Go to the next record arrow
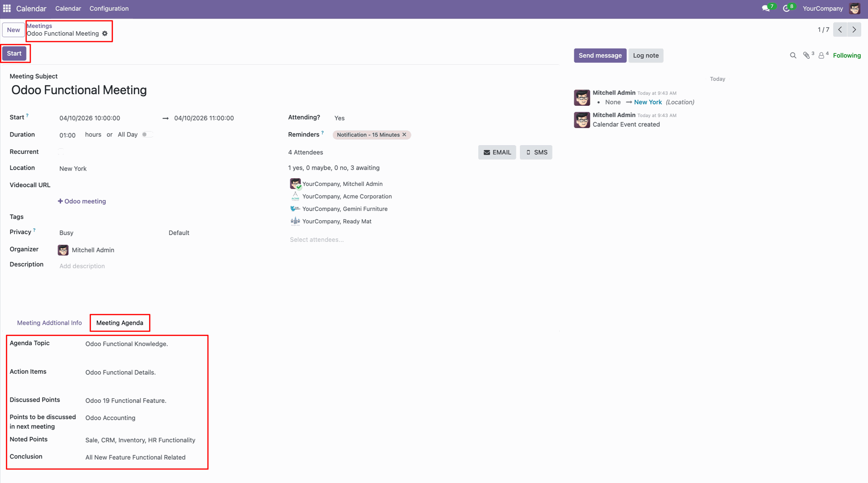The width and height of the screenshot is (868, 483). [x=854, y=30]
